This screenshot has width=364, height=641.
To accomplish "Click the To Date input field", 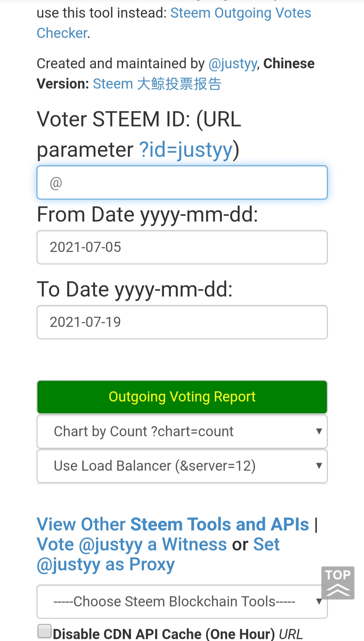I will pyautogui.click(x=182, y=322).
